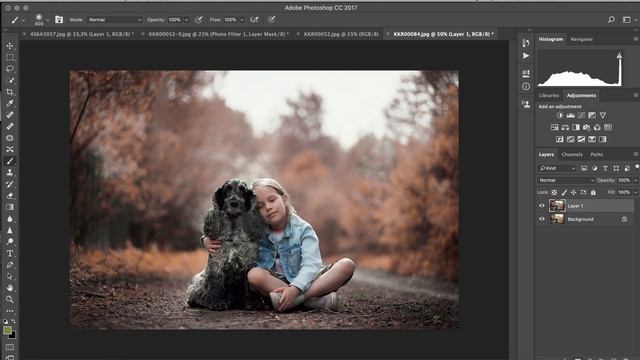Select the Quick Selection tool
The width and height of the screenshot is (640, 360).
coord(10,80)
